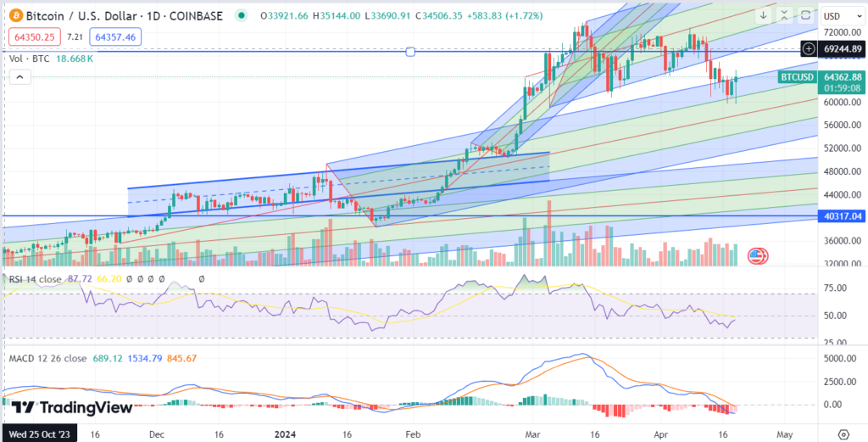This screenshot has height=442, width=868.
Task: Click the volume value 18.668 K
Action: pos(75,59)
